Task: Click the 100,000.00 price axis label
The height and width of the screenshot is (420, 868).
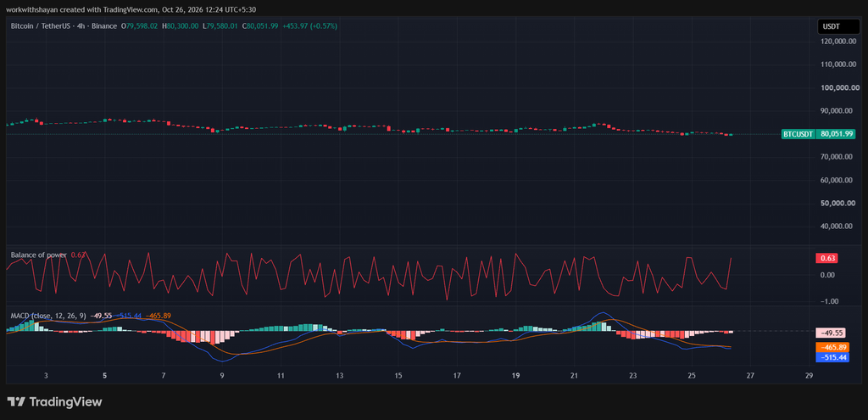Action: pos(840,87)
